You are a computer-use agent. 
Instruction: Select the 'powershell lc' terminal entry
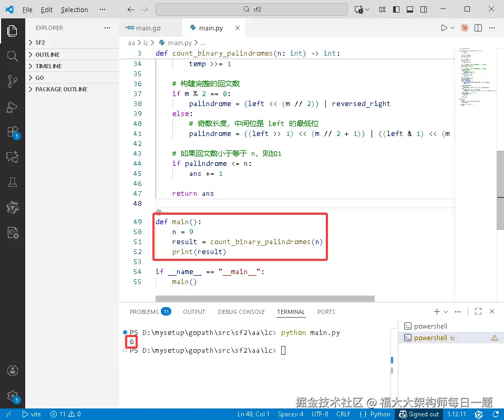(450, 338)
